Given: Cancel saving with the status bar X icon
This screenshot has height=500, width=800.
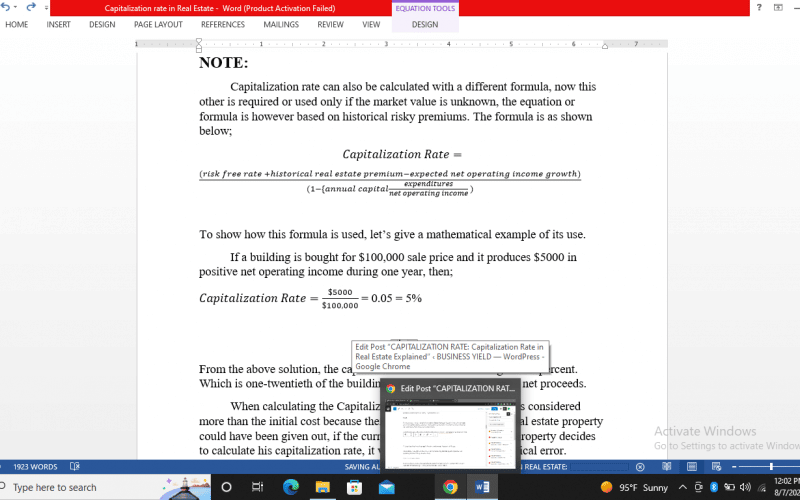Looking at the screenshot, I should [640, 467].
